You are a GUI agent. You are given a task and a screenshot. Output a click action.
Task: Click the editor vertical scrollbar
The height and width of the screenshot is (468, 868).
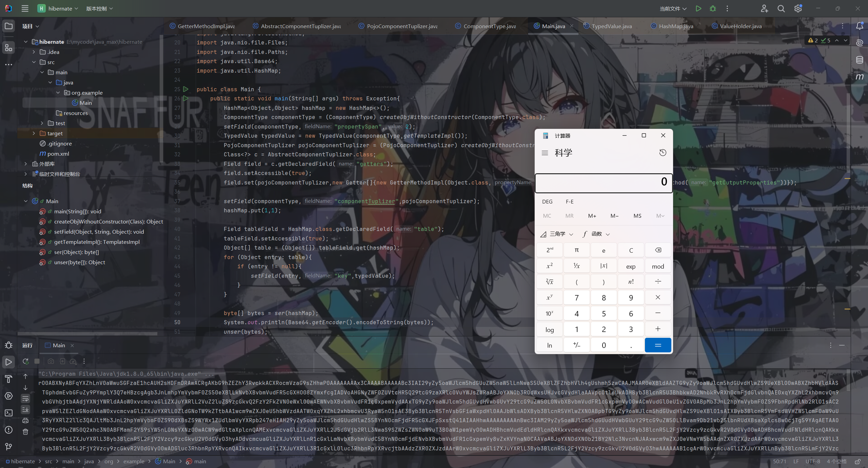tap(848, 132)
